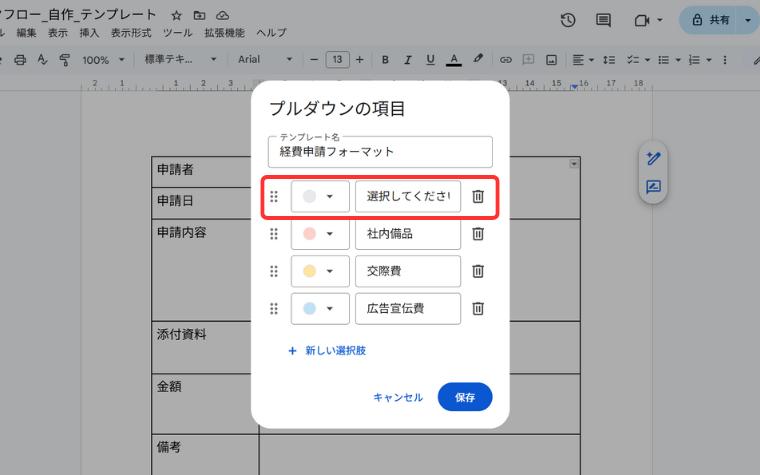
Task: Open the checklist dropdown
Action: [638, 60]
